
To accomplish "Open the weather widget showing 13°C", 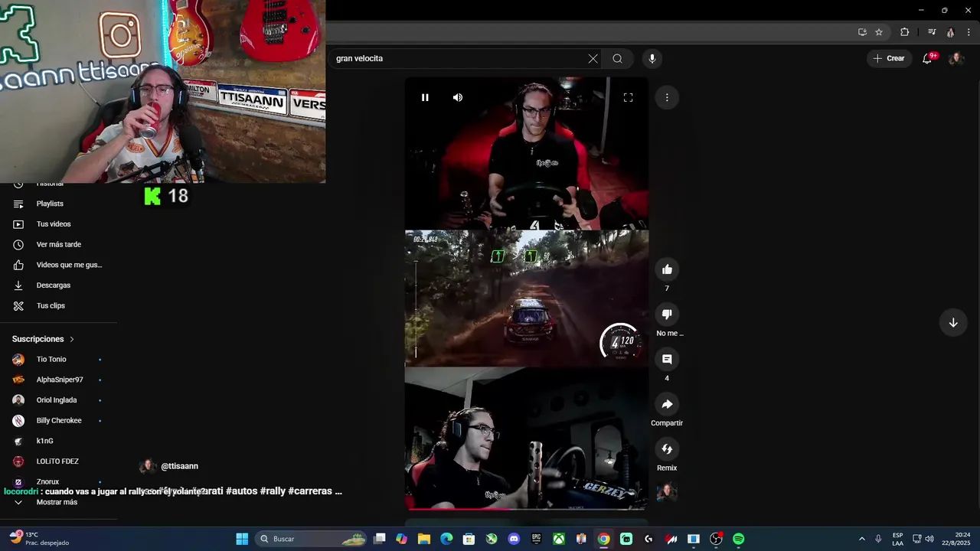I will [x=38, y=539].
